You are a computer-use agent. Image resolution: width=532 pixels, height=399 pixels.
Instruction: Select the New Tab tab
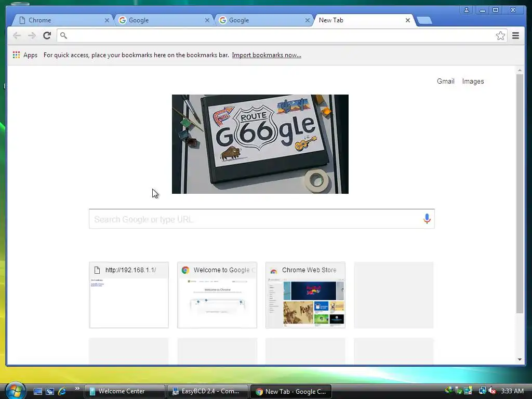coord(363,20)
